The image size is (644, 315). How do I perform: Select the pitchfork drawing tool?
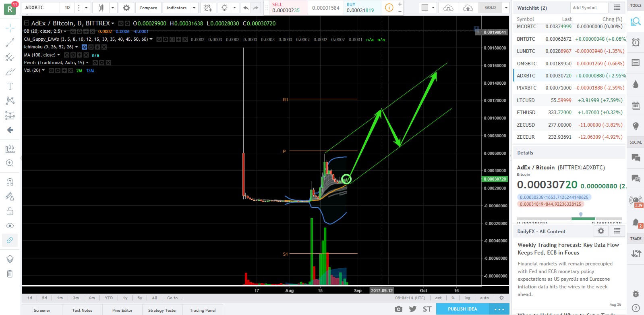click(10, 57)
